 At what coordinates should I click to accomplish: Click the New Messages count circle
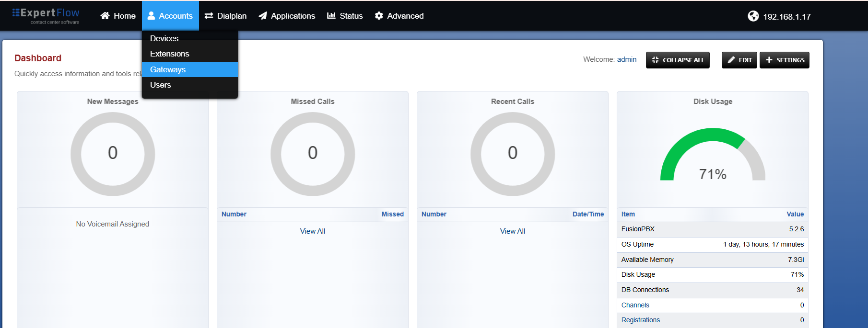point(113,154)
